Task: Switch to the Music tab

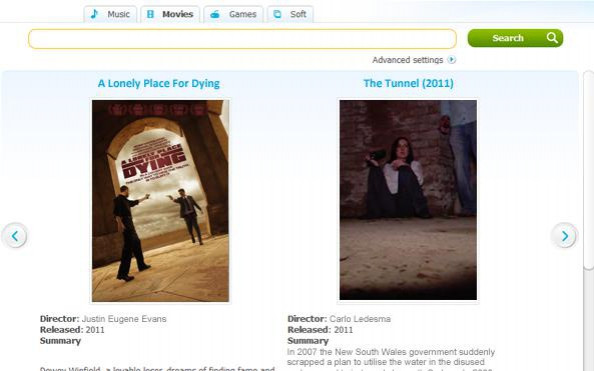Action: pyautogui.click(x=110, y=14)
